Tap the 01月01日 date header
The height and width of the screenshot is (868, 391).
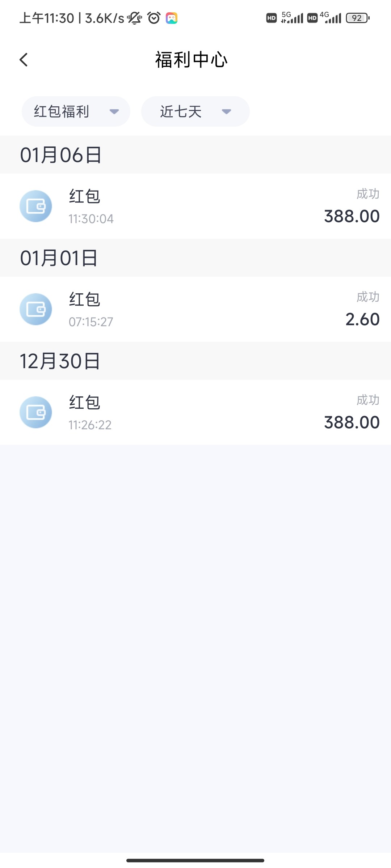click(59, 258)
